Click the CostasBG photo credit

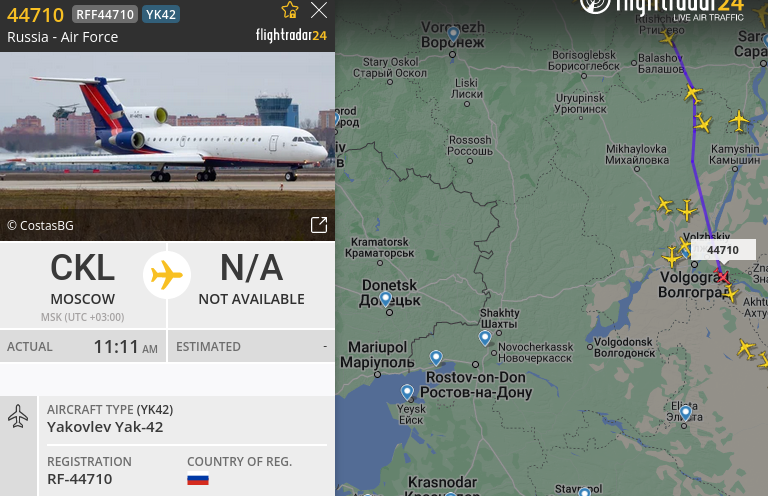tap(41, 225)
